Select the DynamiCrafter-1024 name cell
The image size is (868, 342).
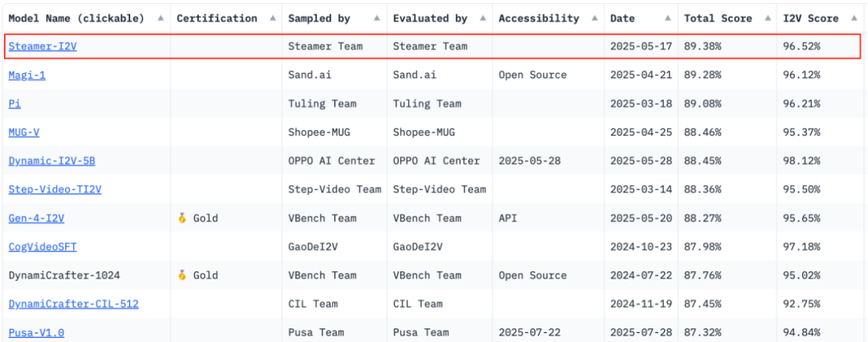pyautogui.click(x=64, y=275)
